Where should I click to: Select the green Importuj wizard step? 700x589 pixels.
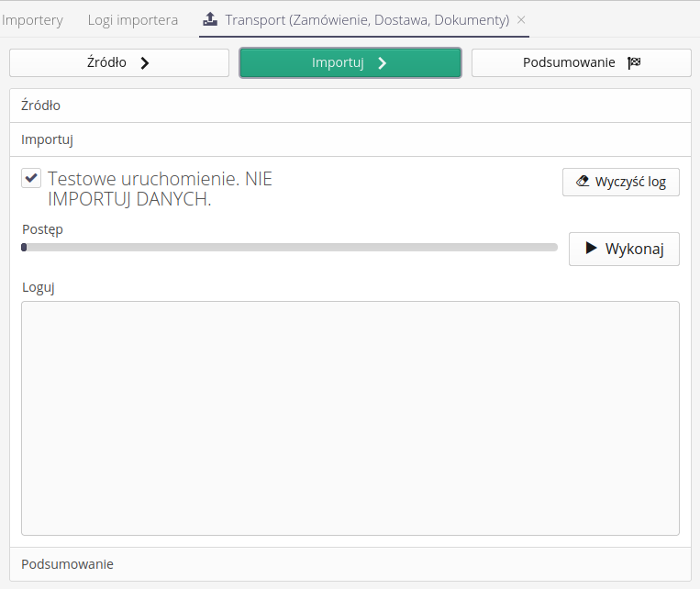coord(350,63)
